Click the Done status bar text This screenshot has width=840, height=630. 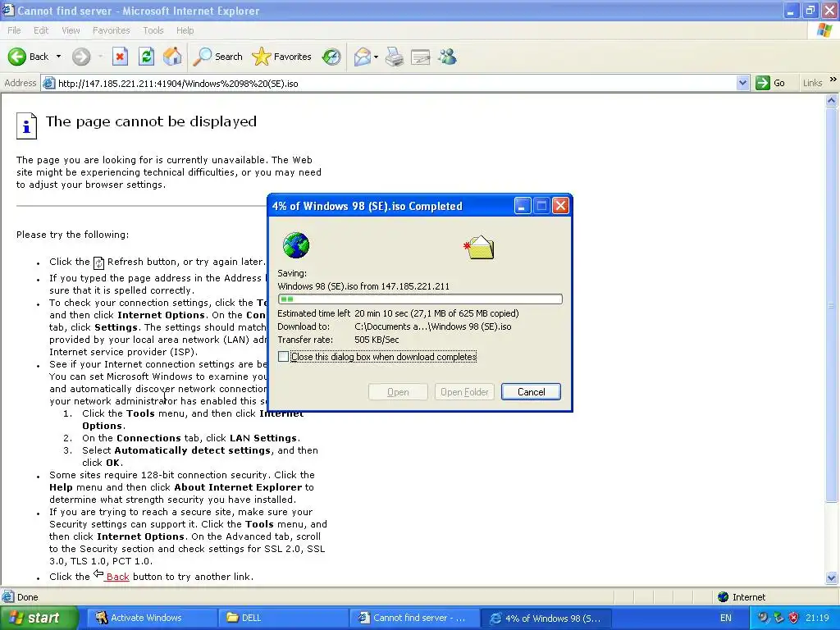27,597
